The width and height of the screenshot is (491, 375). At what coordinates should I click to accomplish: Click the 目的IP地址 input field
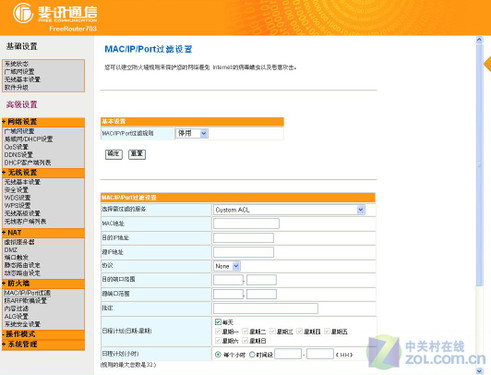click(243, 238)
